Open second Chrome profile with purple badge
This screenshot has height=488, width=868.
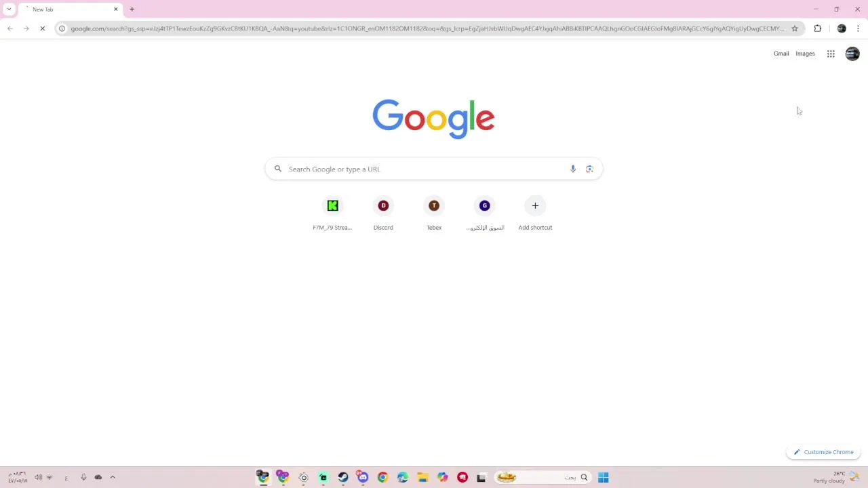click(283, 477)
